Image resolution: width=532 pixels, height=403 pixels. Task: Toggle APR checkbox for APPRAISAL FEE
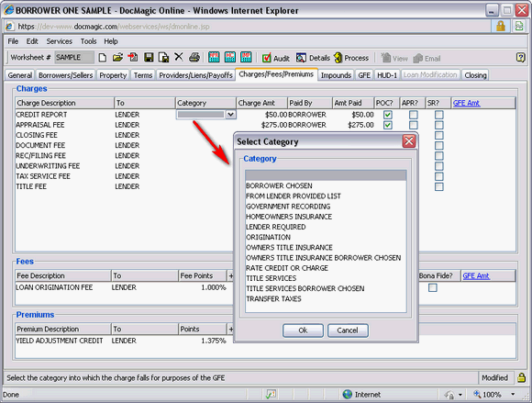pos(414,125)
